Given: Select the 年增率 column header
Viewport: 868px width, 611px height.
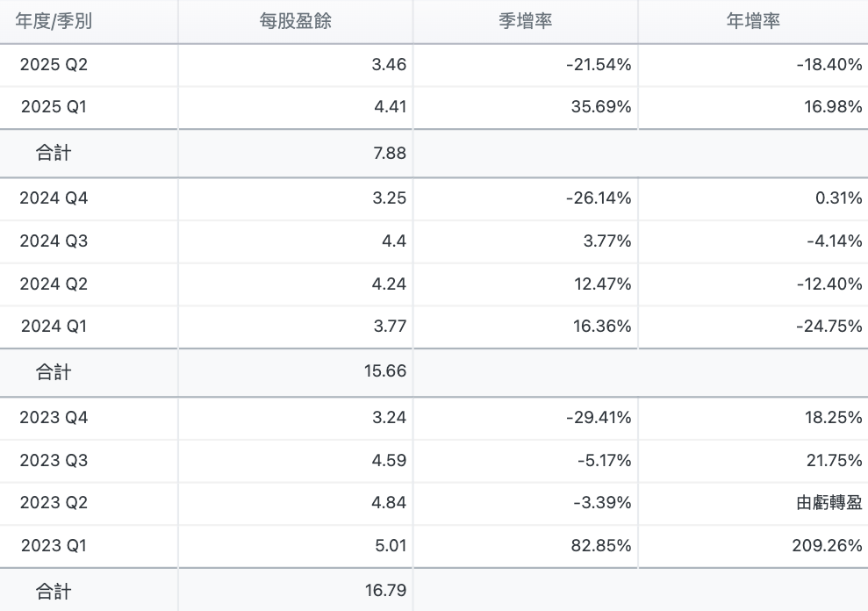Looking at the screenshot, I should (753, 22).
